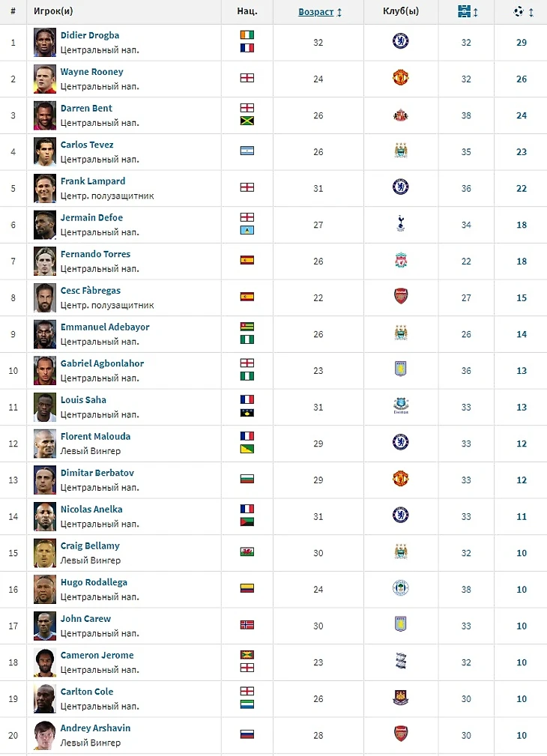Click the Everton crest in Louis Saha's row
The height and width of the screenshot is (756, 547).
(400, 406)
